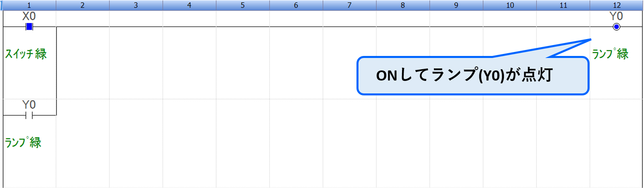644x188 pixels.
Task: Select column header 8
Action: 402,5
